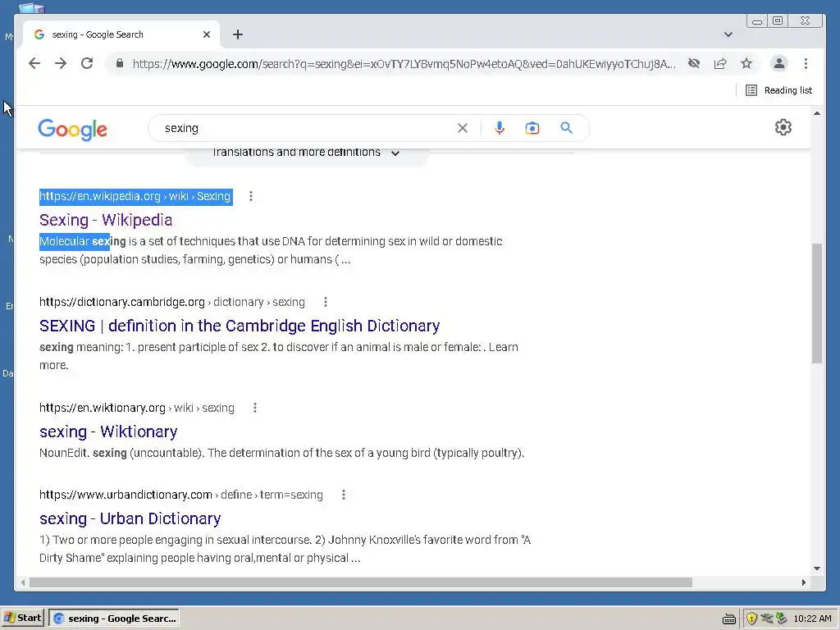840x630 pixels.
Task: Open the Windows Start menu
Action: pyautogui.click(x=22, y=619)
